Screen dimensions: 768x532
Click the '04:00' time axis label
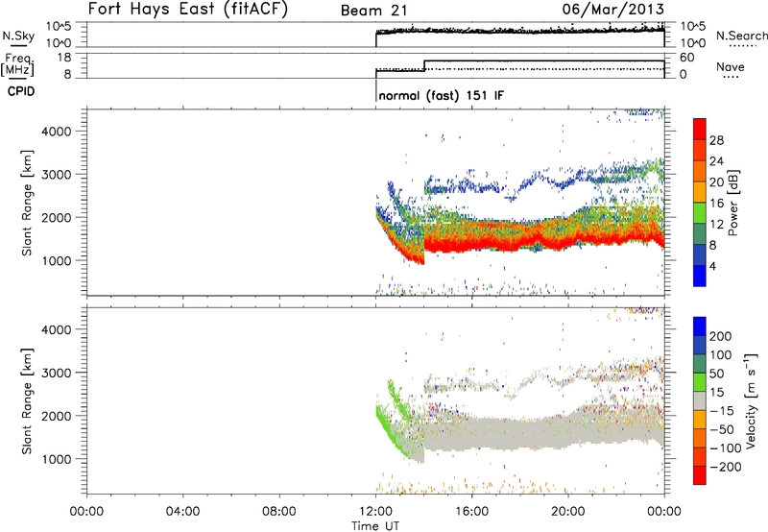click(183, 512)
